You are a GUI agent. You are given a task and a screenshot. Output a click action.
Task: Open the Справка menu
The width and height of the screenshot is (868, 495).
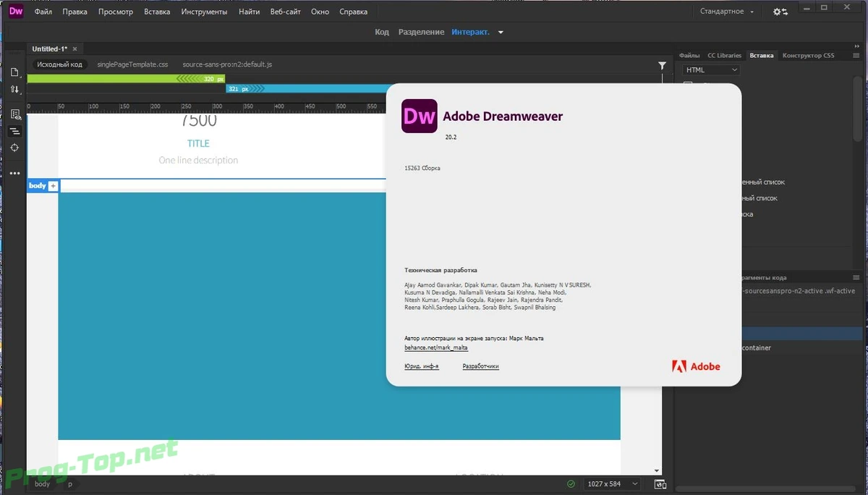[x=352, y=12]
